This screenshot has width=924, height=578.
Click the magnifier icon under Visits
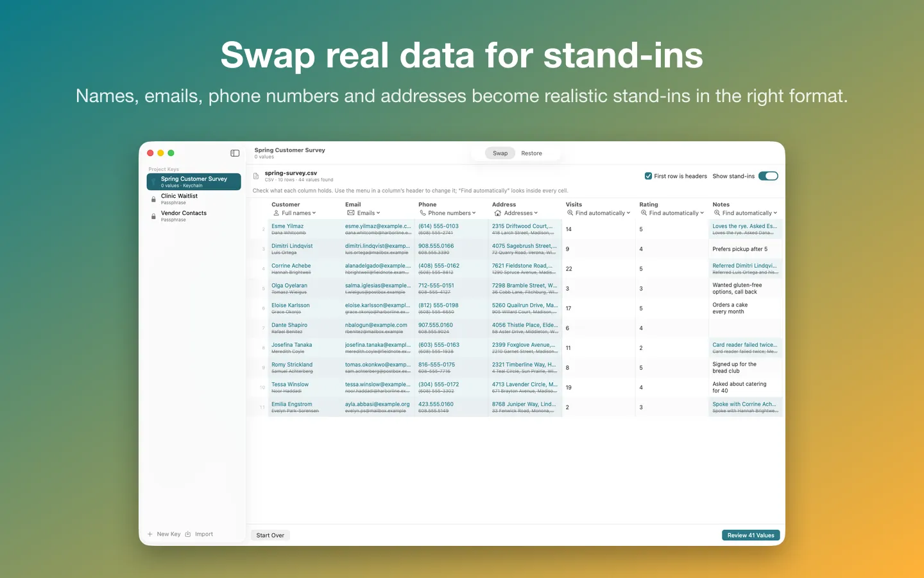[x=570, y=213]
